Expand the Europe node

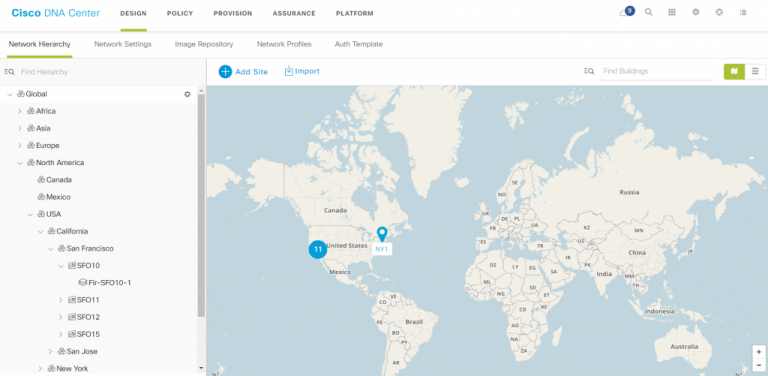(20, 145)
